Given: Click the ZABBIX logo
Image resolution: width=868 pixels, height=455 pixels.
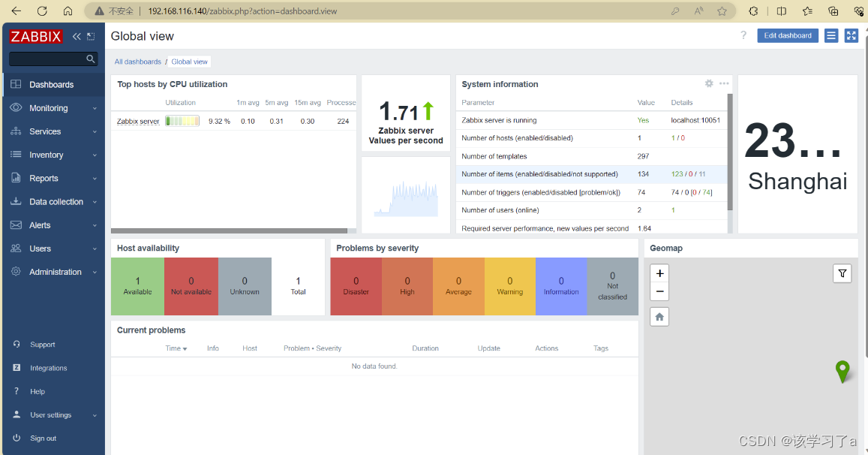Looking at the screenshot, I should [x=36, y=37].
